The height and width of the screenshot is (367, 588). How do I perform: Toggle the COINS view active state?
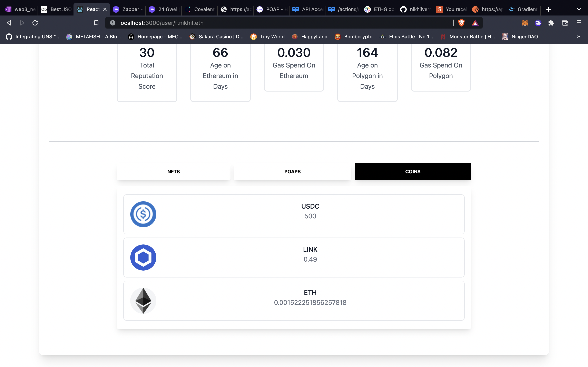(x=413, y=171)
